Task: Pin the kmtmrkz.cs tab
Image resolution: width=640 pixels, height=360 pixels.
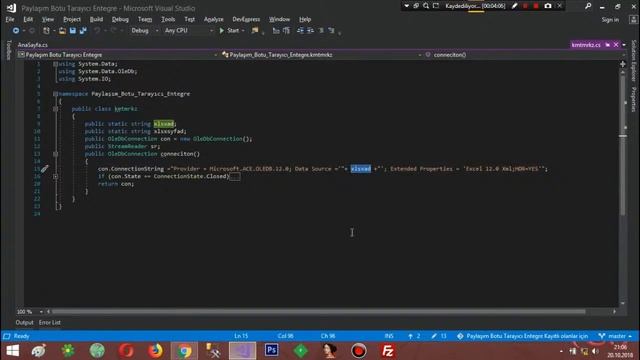Action: point(608,45)
